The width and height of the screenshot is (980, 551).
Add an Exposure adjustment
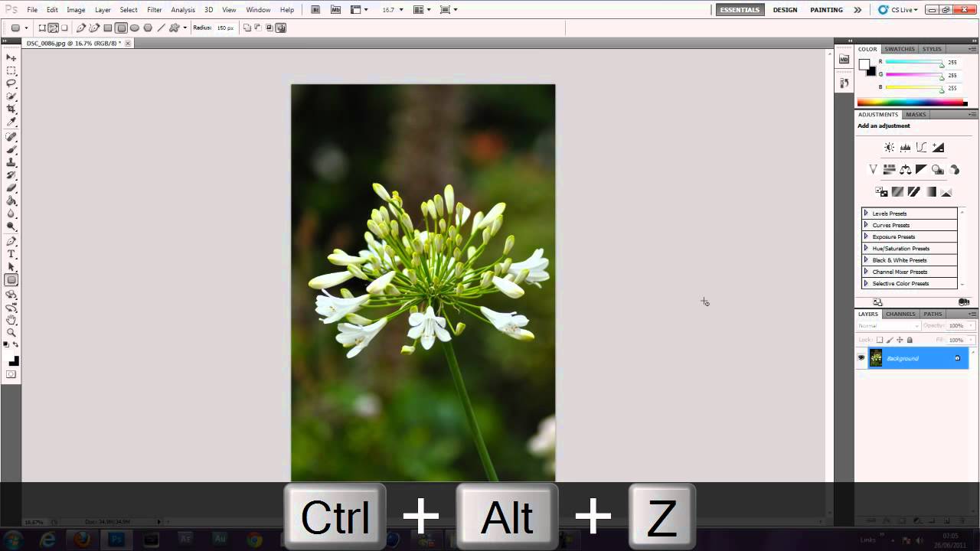(938, 148)
